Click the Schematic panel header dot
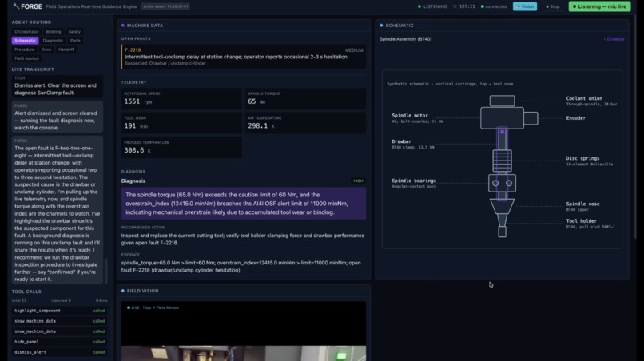 click(381, 26)
